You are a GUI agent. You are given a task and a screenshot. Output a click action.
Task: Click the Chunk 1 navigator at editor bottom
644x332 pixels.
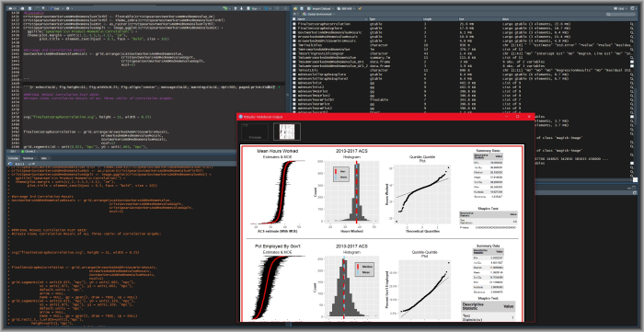click(x=29, y=152)
